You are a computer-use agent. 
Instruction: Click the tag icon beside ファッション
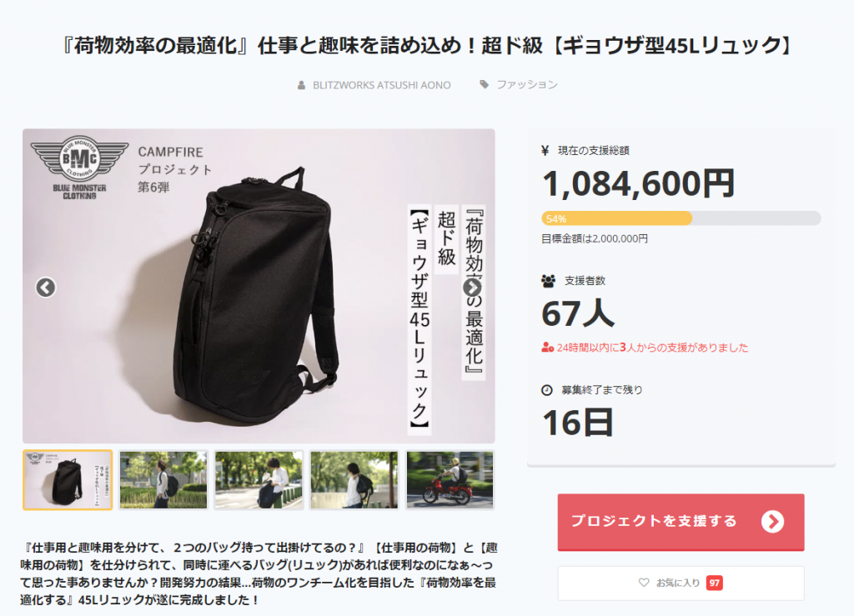(485, 84)
